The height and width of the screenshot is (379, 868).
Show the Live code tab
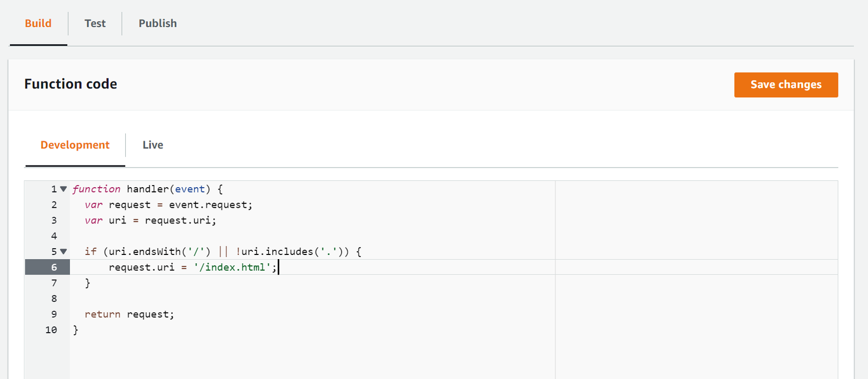point(153,145)
